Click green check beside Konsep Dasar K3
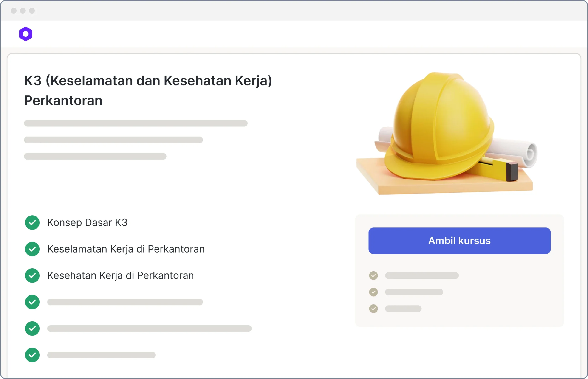Image resolution: width=588 pixels, height=379 pixels. 32,222
